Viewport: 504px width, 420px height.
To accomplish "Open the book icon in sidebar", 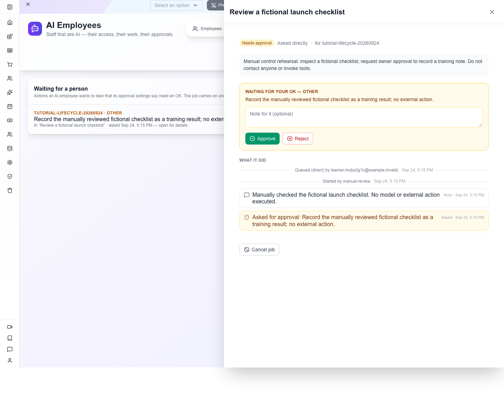I will [x=10, y=338].
